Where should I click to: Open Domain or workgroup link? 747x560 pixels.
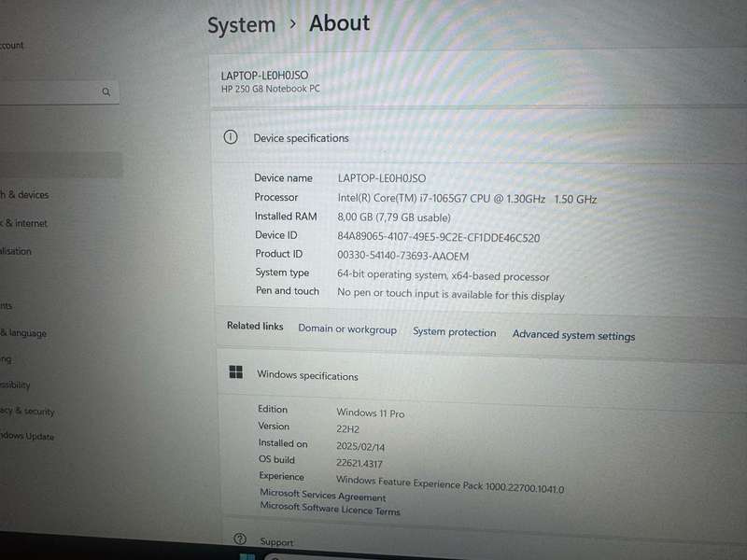[x=347, y=329]
